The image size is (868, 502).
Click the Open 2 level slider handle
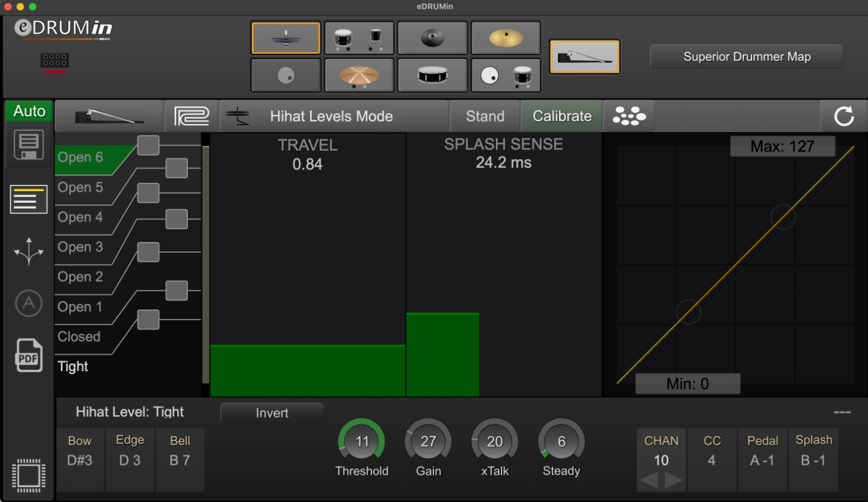pyautogui.click(x=148, y=252)
